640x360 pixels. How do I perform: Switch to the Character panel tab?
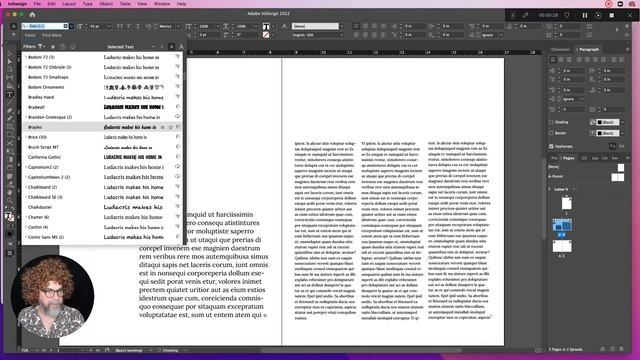click(560, 49)
